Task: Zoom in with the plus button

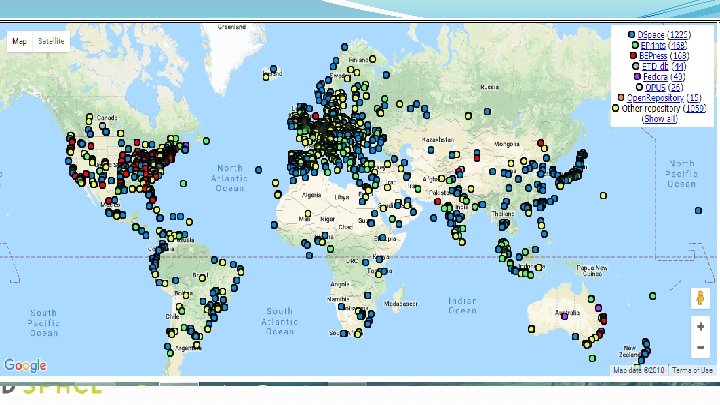Action: [700, 326]
